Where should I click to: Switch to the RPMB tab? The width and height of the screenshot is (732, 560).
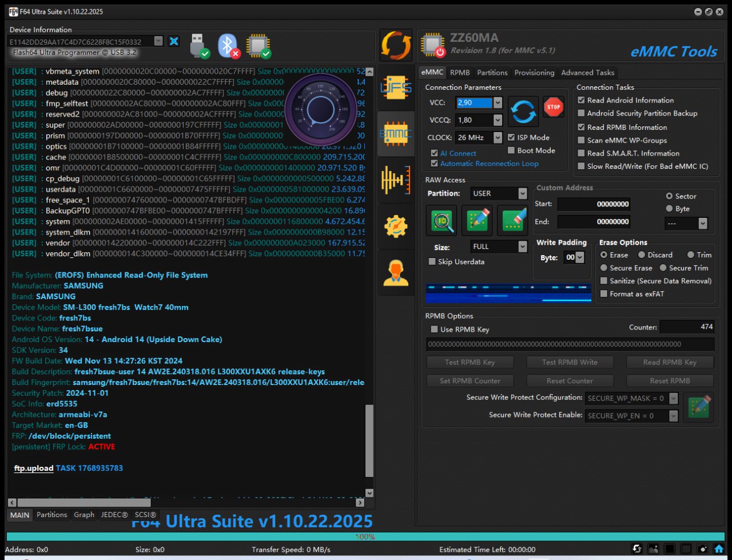[x=460, y=73]
